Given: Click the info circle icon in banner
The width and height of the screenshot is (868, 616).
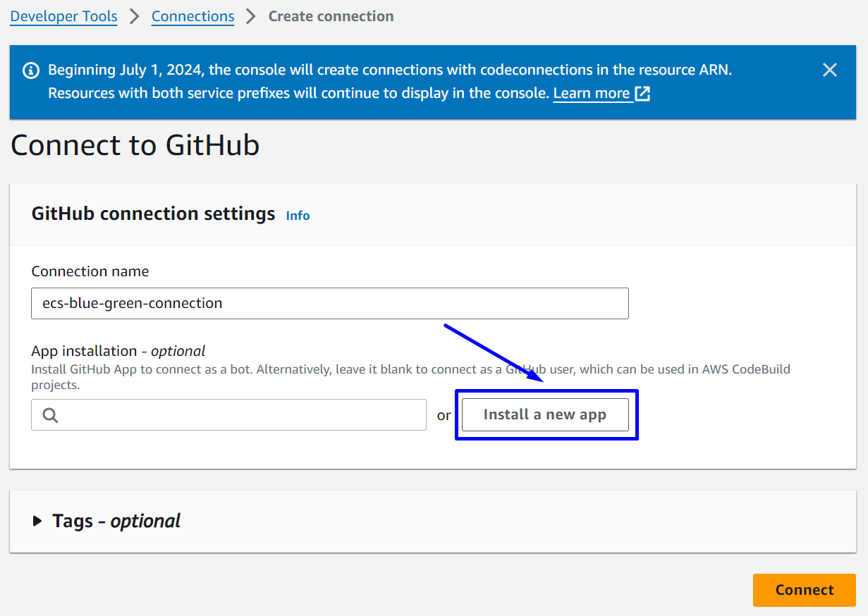Looking at the screenshot, I should coord(31,70).
